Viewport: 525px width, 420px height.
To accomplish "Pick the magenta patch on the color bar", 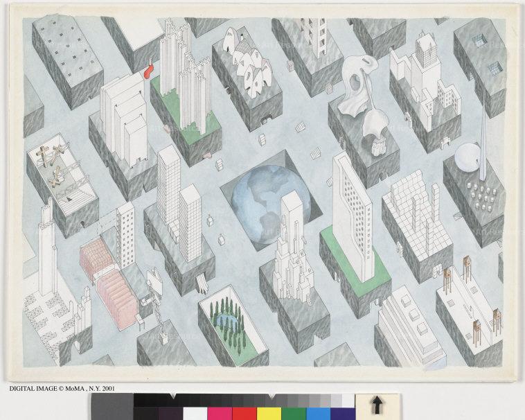I will (220, 413).
